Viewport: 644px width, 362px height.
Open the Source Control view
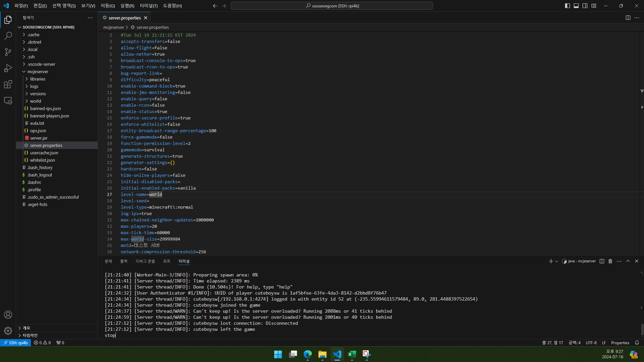point(8,52)
